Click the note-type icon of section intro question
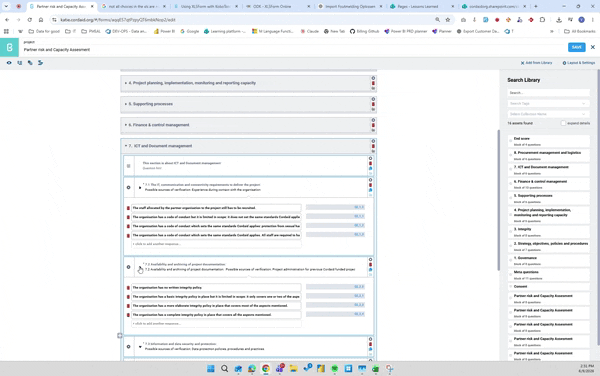 point(129,166)
